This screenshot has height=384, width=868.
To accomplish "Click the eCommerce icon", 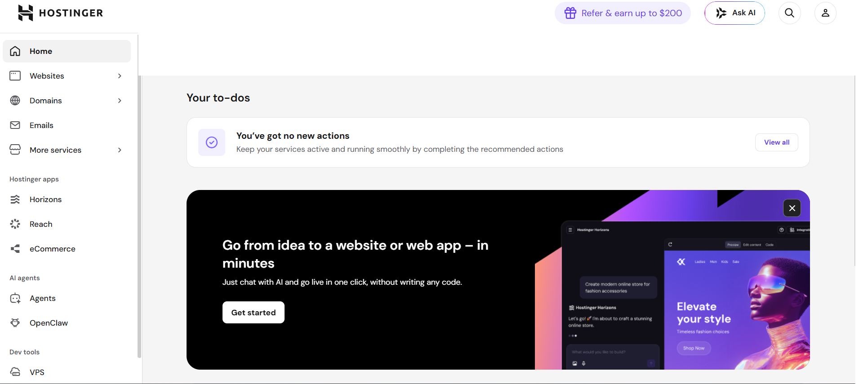I will 15,249.
